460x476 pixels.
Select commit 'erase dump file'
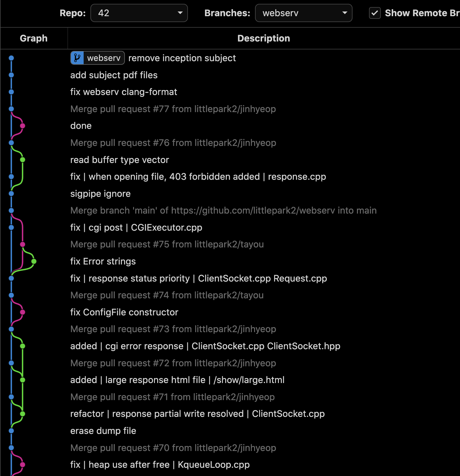pos(103,431)
